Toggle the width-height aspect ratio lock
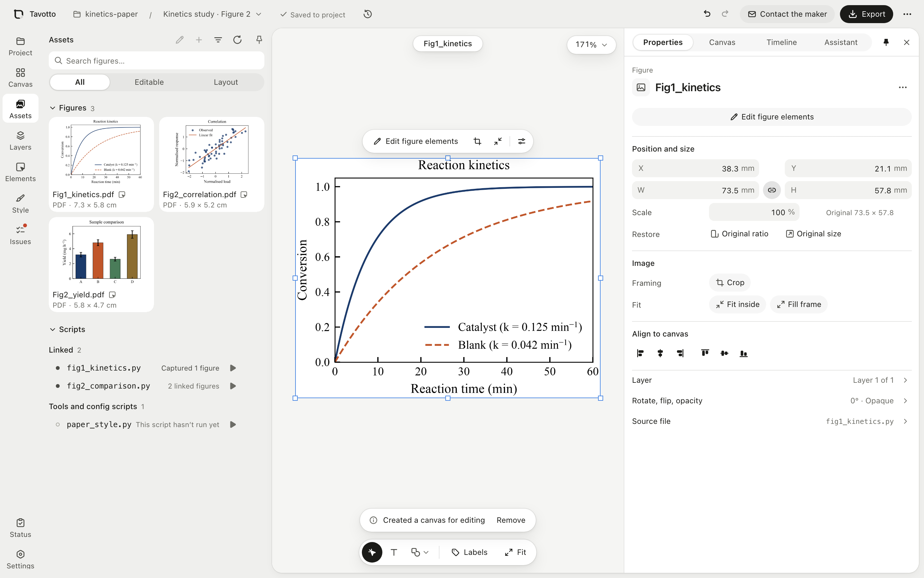Image resolution: width=924 pixels, height=578 pixels. (772, 190)
